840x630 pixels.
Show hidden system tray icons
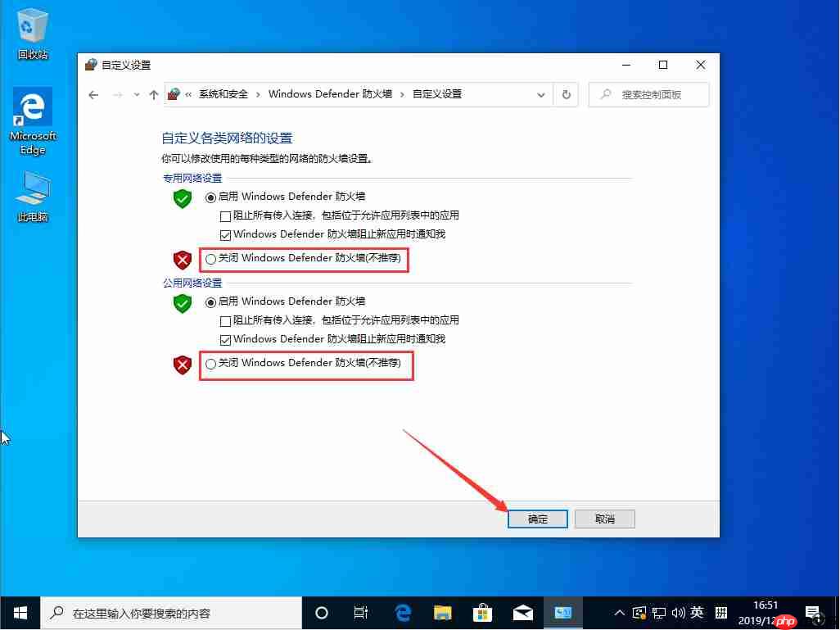[619, 613]
